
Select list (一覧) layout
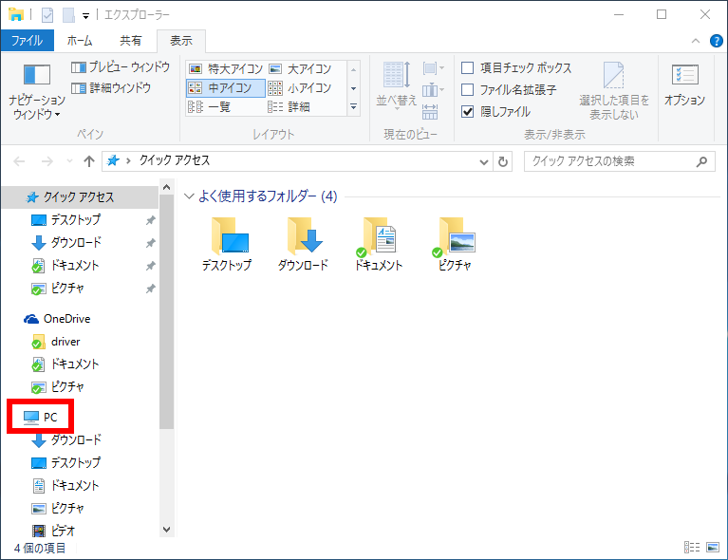click(210, 107)
